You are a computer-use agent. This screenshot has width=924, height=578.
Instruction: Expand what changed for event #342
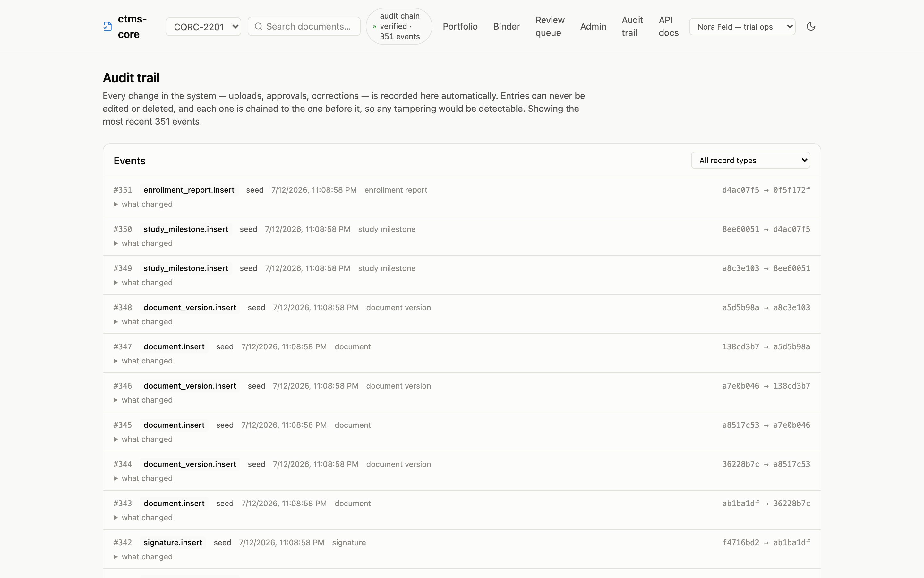[143, 557]
